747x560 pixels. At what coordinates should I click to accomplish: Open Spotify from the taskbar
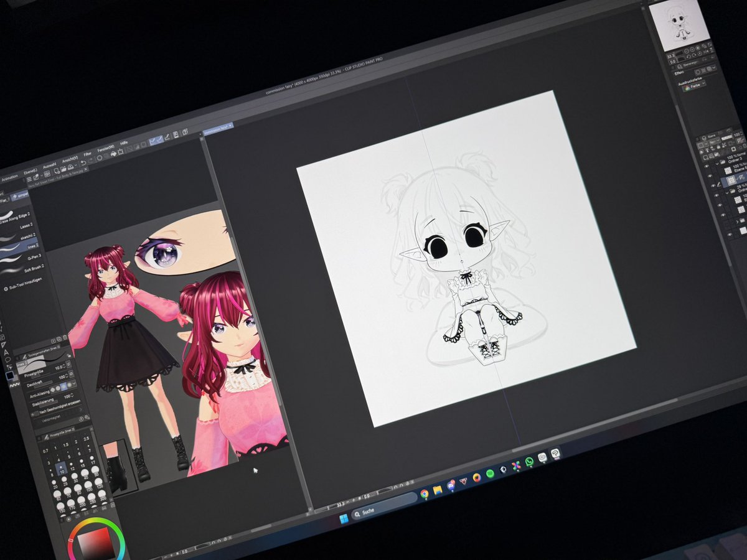click(x=490, y=474)
